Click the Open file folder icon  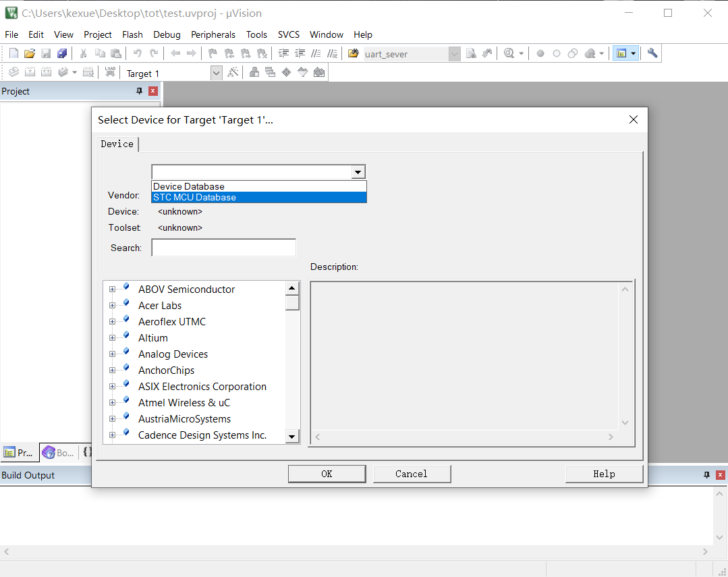(x=30, y=53)
